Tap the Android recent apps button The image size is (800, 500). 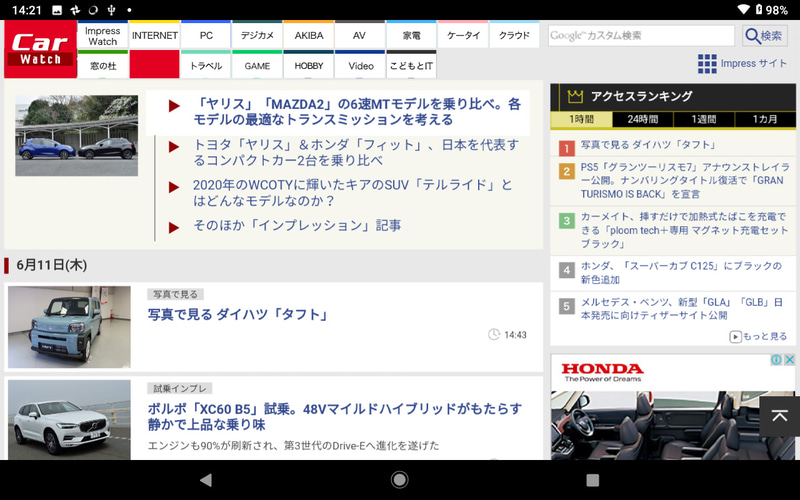(x=593, y=480)
